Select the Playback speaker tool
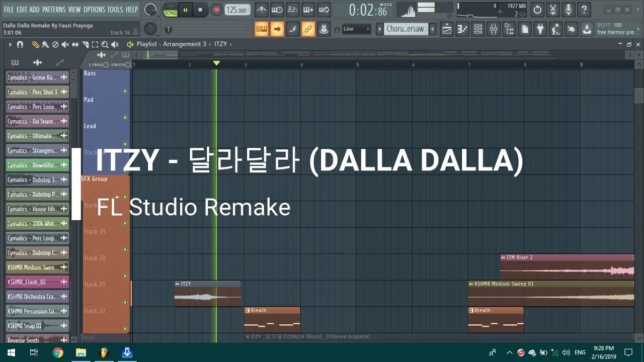 pos(114,44)
